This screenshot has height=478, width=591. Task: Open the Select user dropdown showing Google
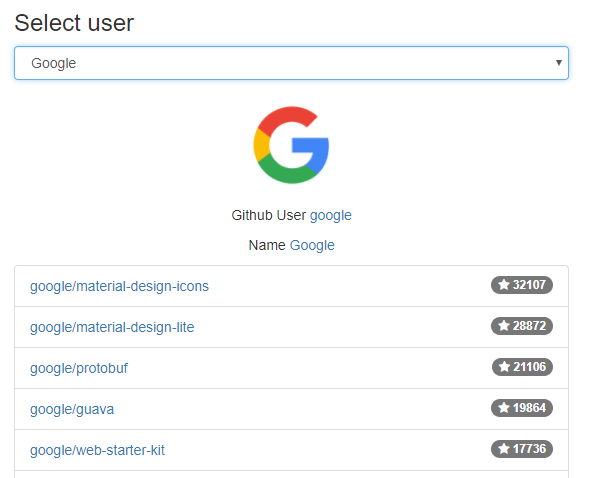[291, 63]
